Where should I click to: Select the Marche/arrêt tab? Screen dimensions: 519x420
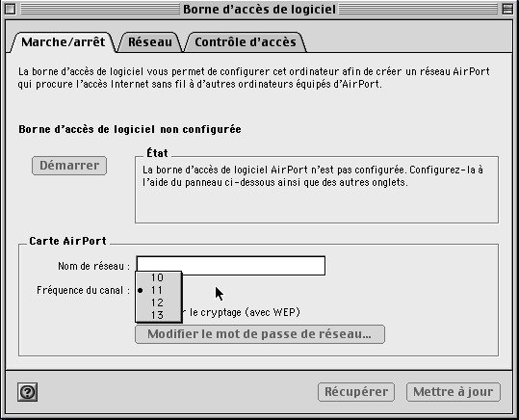[63, 42]
